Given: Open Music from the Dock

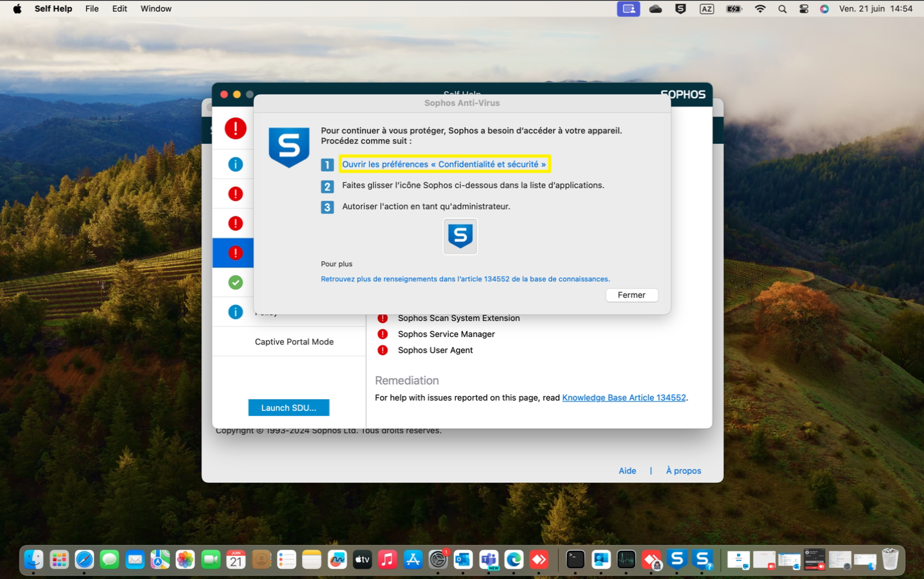Looking at the screenshot, I should click(x=387, y=560).
